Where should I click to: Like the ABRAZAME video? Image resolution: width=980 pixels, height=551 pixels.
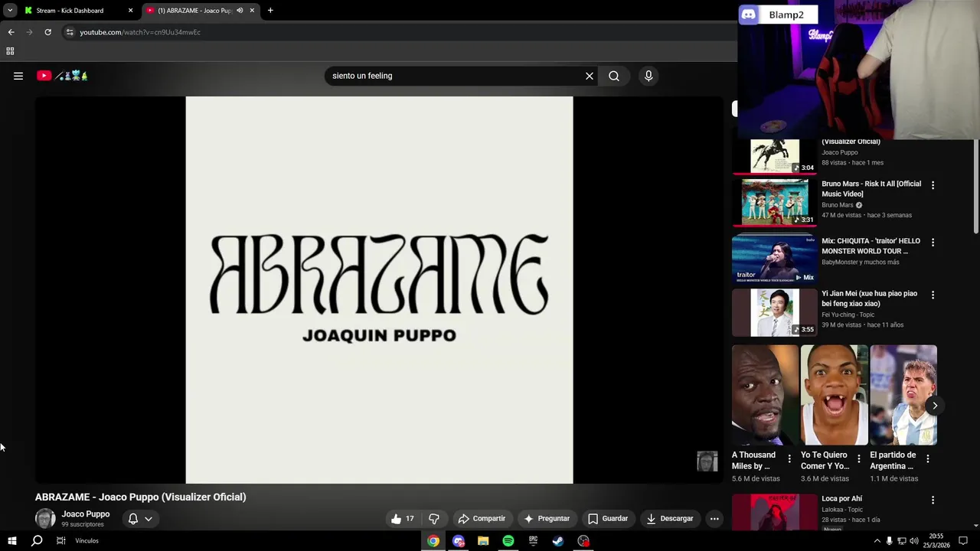[403, 519]
